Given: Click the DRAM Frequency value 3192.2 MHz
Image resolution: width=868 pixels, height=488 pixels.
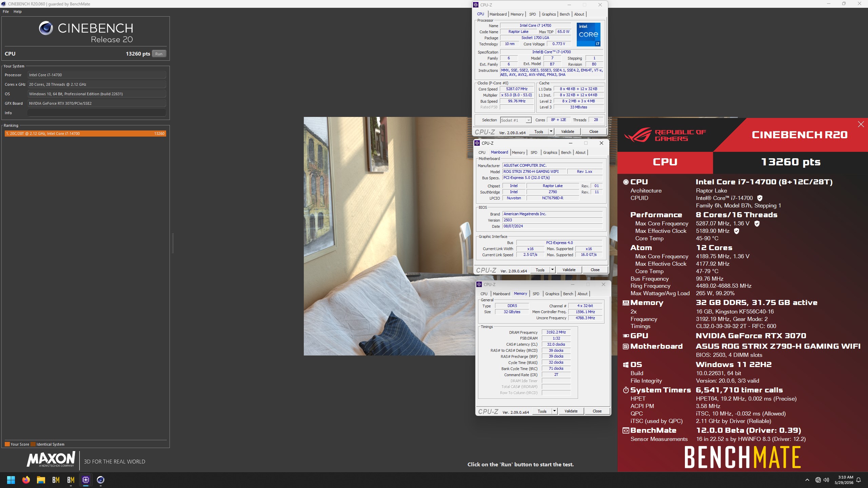Looking at the screenshot, I should click(556, 332).
